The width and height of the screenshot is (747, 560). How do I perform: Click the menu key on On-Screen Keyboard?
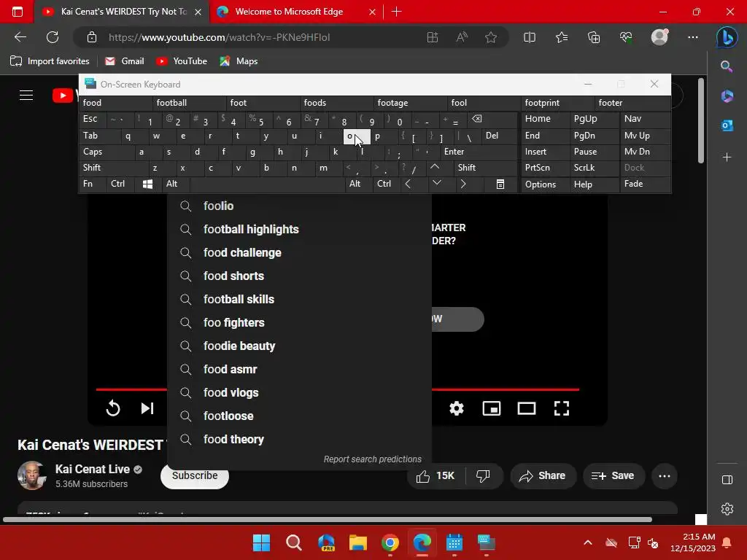[500, 184]
